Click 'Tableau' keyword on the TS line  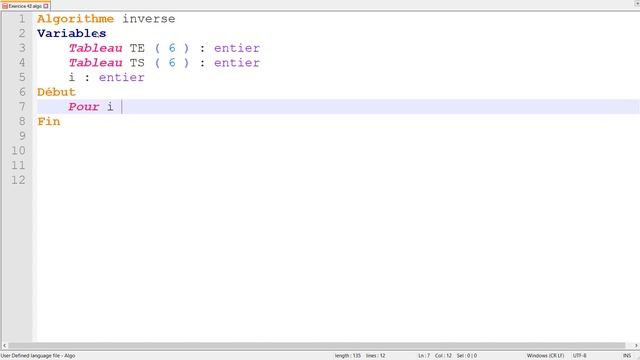click(96, 63)
